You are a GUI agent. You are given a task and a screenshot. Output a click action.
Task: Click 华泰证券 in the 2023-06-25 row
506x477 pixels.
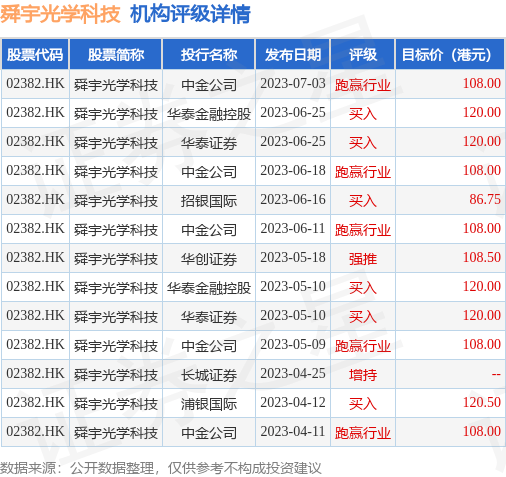tap(209, 142)
